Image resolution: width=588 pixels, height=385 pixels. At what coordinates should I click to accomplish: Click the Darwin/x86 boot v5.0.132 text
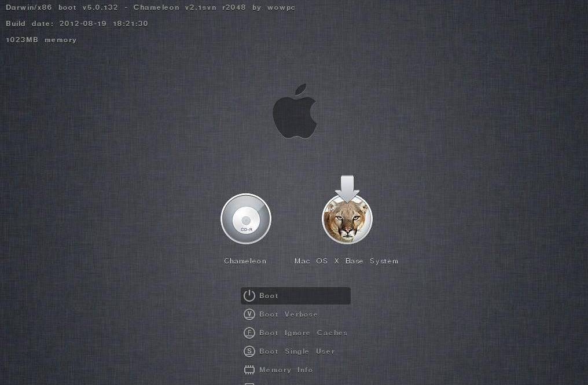[x=62, y=8]
